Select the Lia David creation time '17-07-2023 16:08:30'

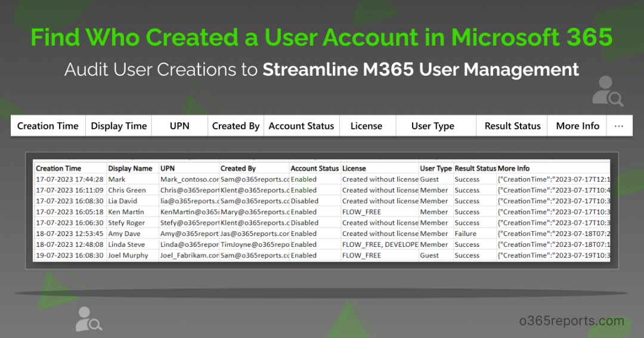coord(70,201)
